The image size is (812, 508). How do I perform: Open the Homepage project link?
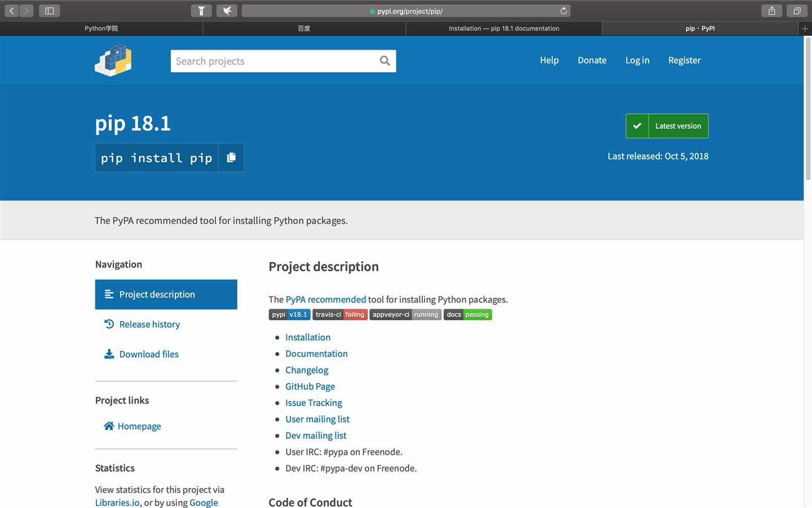click(x=139, y=426)
